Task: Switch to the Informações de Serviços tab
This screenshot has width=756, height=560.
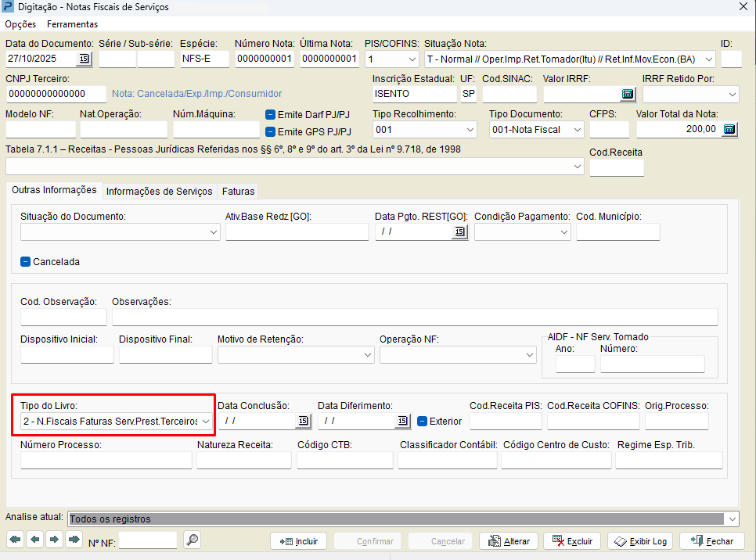Action: tap(159, 192)
